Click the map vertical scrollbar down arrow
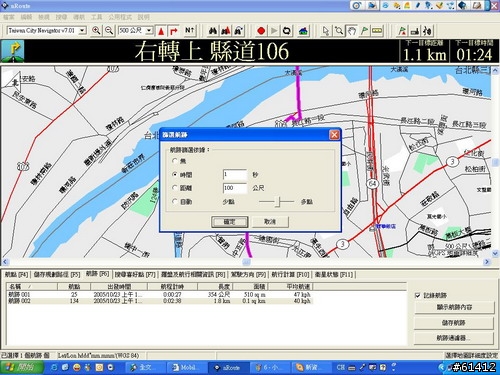The image size is (500, 375). (x=495, y=254)
